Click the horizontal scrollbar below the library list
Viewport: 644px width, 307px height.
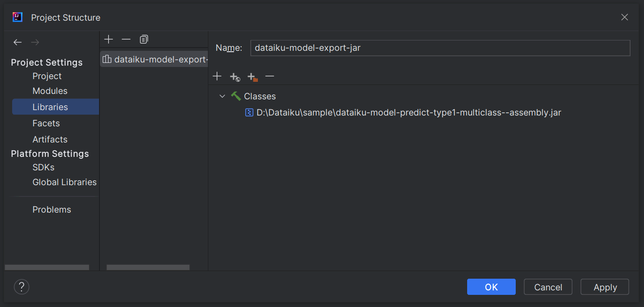[148, 267]
